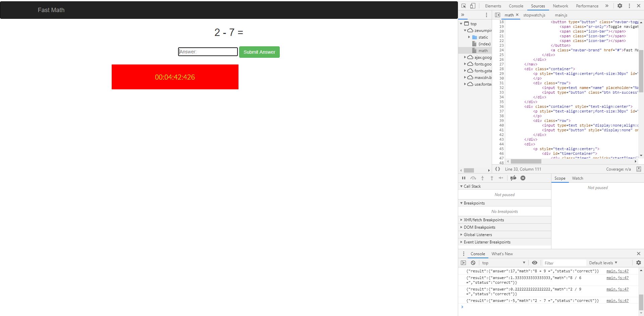Open the customize DevTools three-dot menu
The width and height of the screenshot is (644, 316).
(x=629, y=6)
